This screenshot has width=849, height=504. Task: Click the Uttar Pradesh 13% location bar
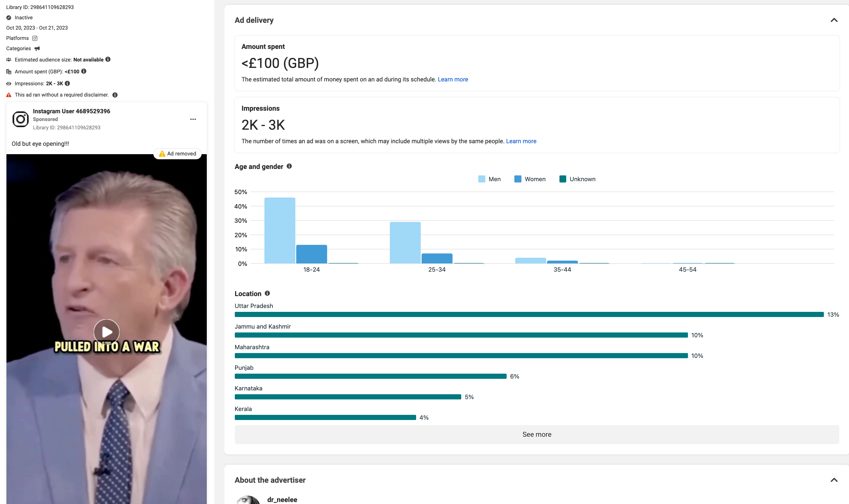tap(529, 314)
